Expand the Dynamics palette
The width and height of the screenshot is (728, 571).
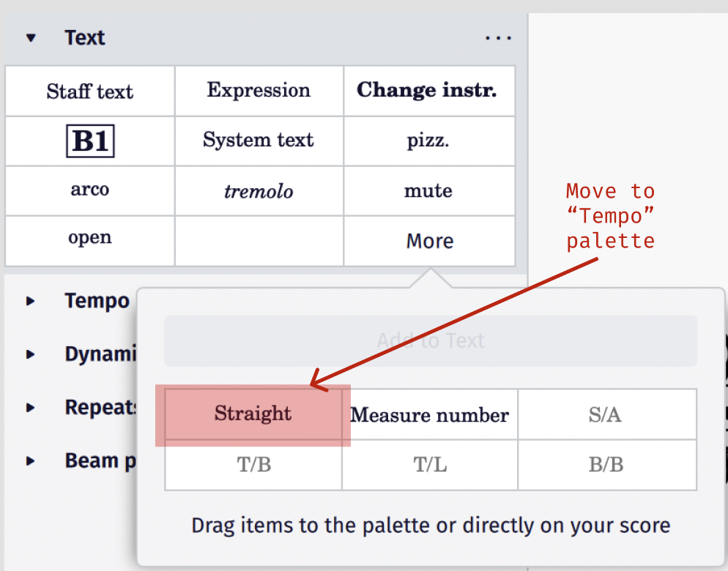(31, 354)
